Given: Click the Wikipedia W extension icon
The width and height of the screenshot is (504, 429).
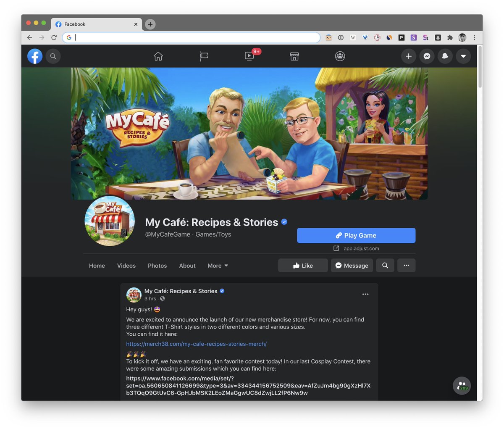Looking at the screenshot, I should (x=353, y=37).
